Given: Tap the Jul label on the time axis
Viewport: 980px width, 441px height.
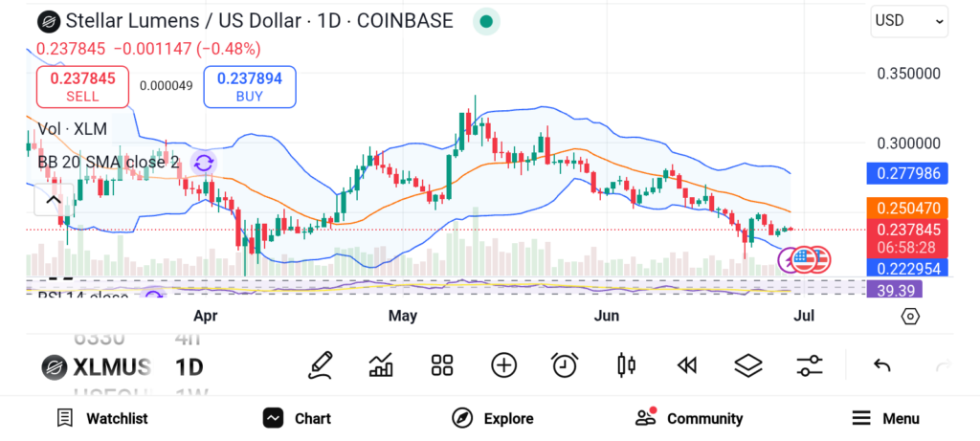Looking at the screenshot, I should pyautogui.click(x=804, y=316).
